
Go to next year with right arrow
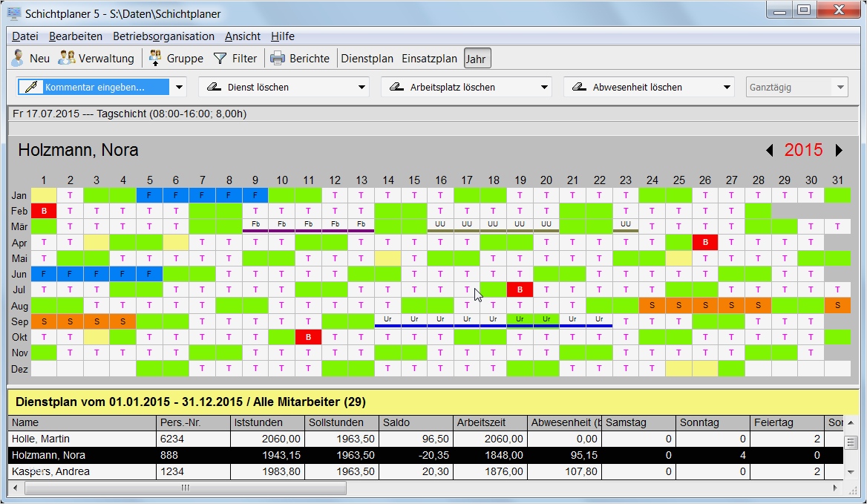pyautogui.click(x=839, y=151)
